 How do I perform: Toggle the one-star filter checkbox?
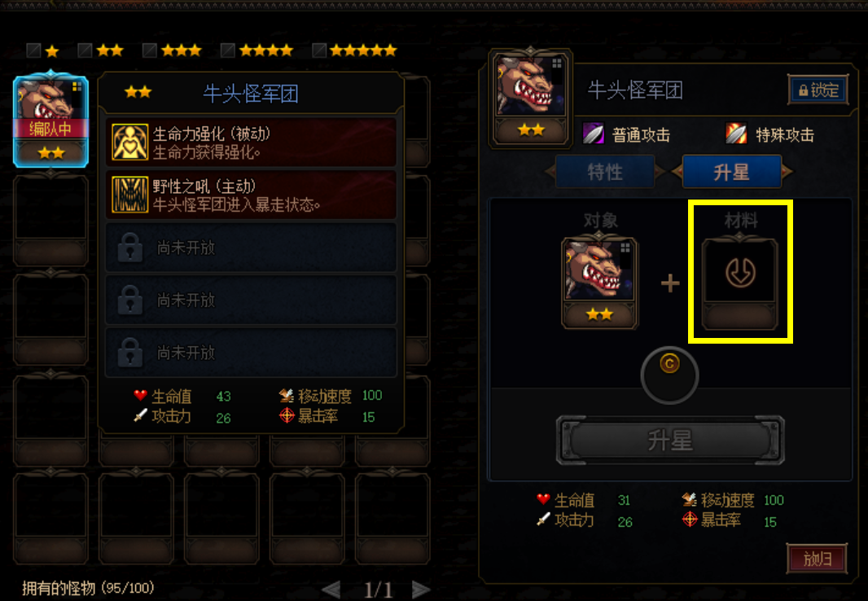pos(33,51)
